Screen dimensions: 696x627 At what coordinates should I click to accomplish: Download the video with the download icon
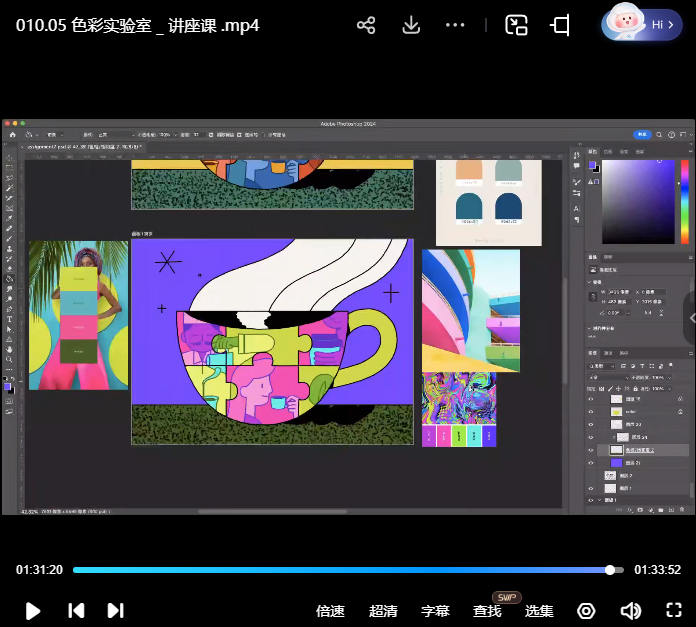pos(411,25)
